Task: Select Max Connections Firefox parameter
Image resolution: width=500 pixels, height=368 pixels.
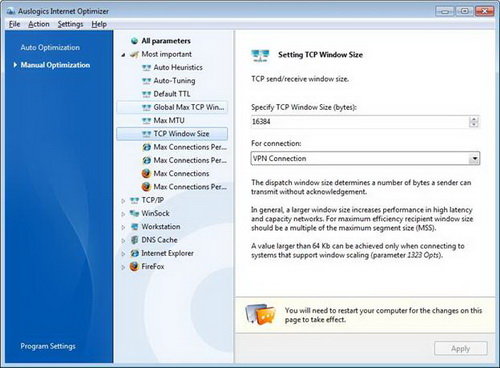Action: click(181, 174)
